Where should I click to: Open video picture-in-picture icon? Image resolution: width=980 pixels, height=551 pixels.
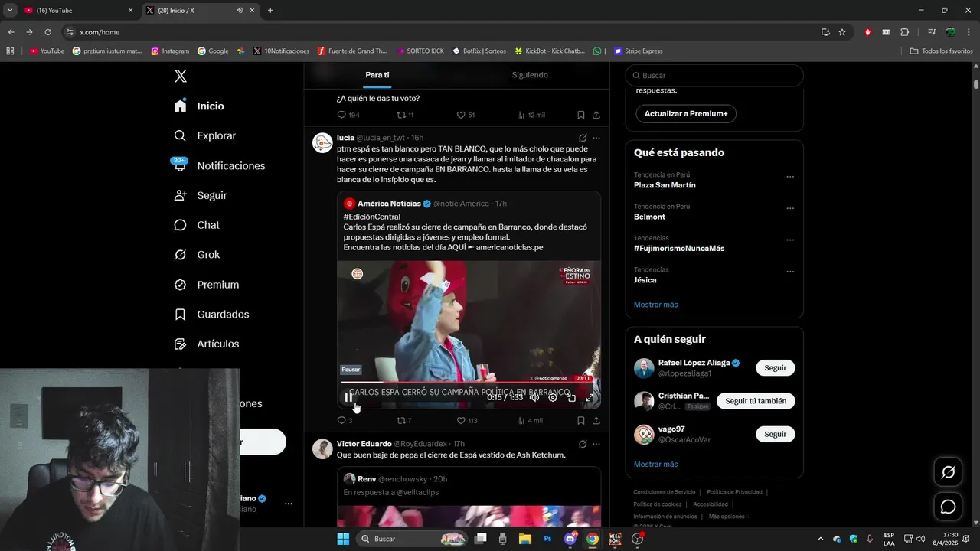(571, 397)
